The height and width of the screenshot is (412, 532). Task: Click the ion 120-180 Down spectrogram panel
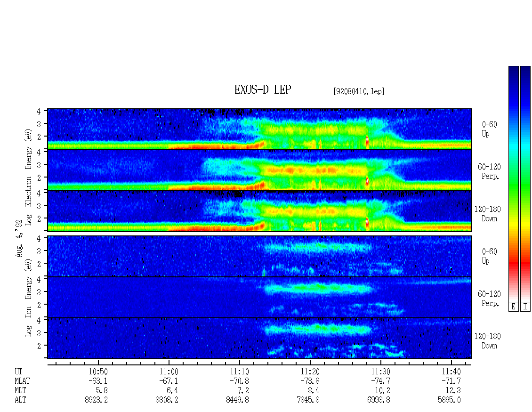pyautogui.click(x=259, y=339)
